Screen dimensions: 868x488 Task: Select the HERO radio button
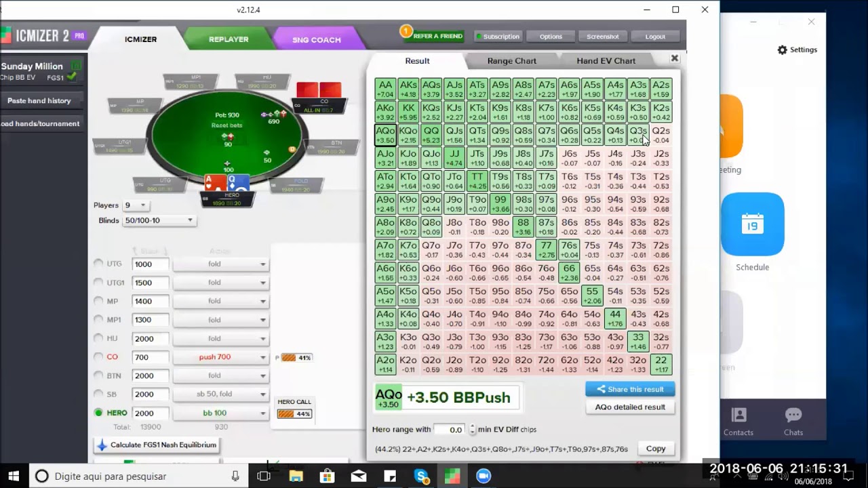pos(99,413)
